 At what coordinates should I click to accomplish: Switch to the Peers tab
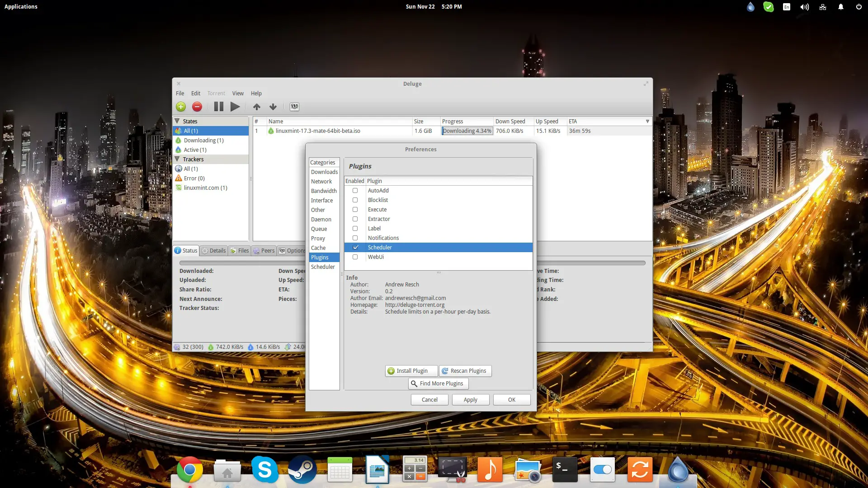pyautogui.click(x=264, y=250)
